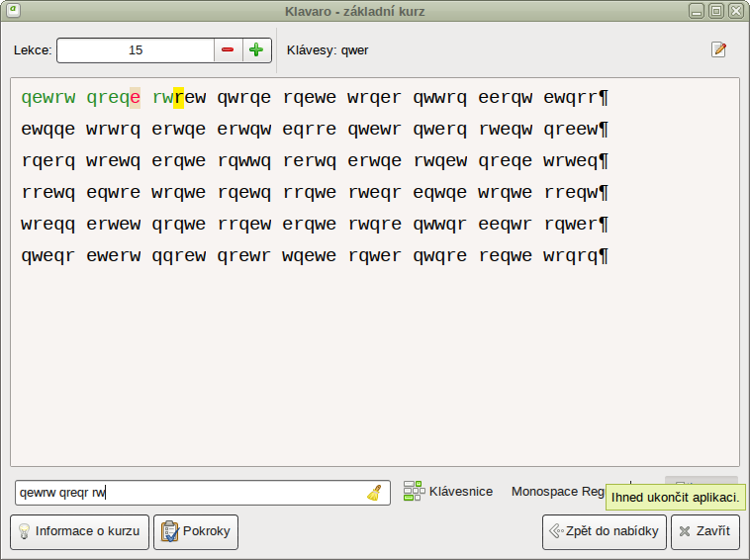Image resolution: width=750 pixels, height=560 pixels.
Task: Click the lesson number field showing 15
Action: point(136,50)
